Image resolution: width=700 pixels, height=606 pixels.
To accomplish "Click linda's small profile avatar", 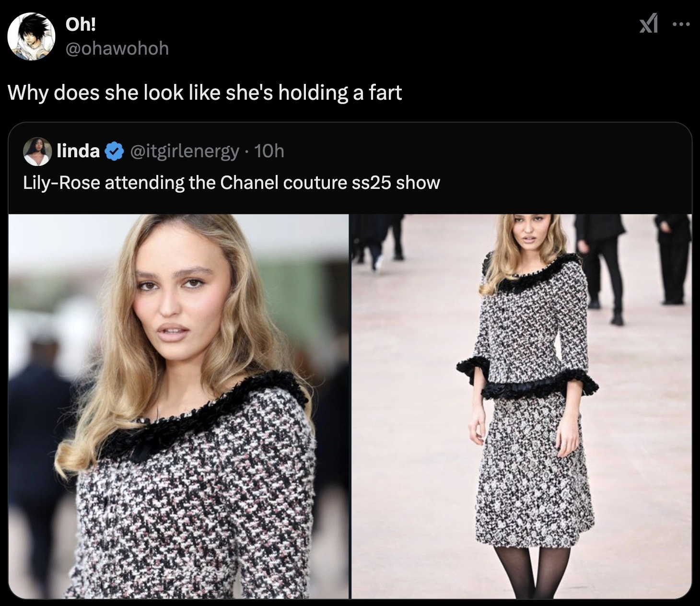I will point(37,151).
